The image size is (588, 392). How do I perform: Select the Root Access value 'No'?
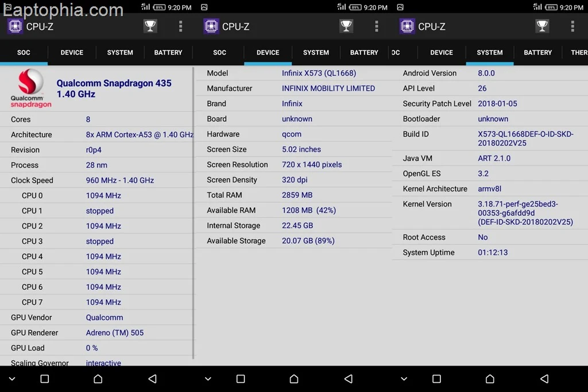[x=482, y=237]
